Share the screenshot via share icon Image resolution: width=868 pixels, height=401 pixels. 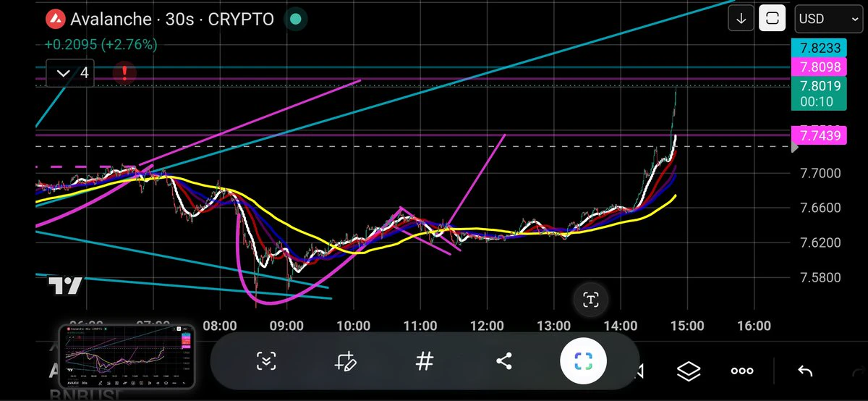[504, 360]
